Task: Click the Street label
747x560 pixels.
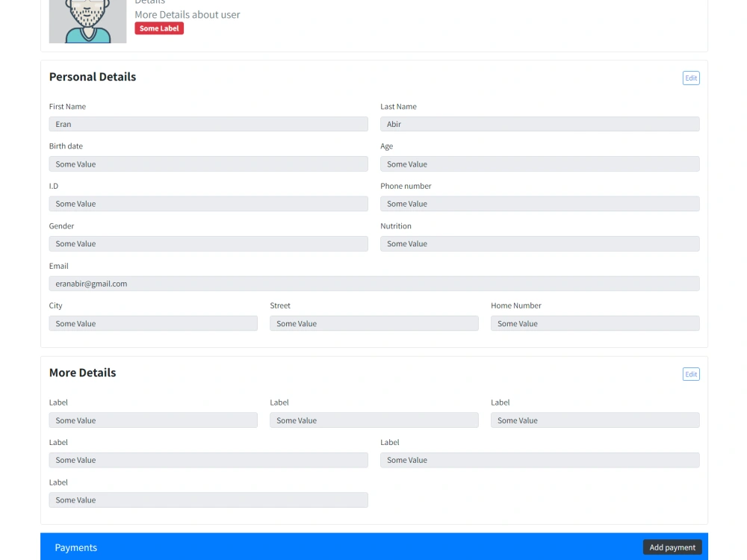Action: [x=280, y=305]
